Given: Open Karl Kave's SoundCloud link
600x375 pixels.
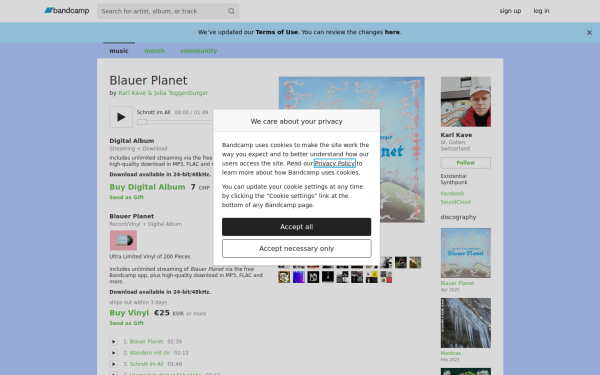Looking at the screenshot, I should pos(455,202).
